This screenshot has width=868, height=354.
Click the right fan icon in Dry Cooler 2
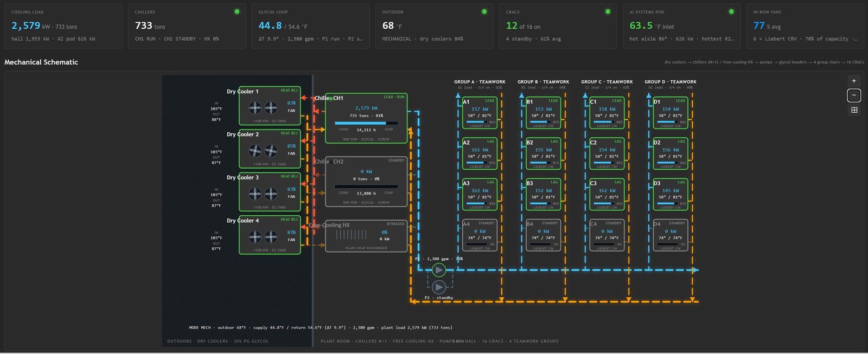pyautogui.click(x=271, y=150)
